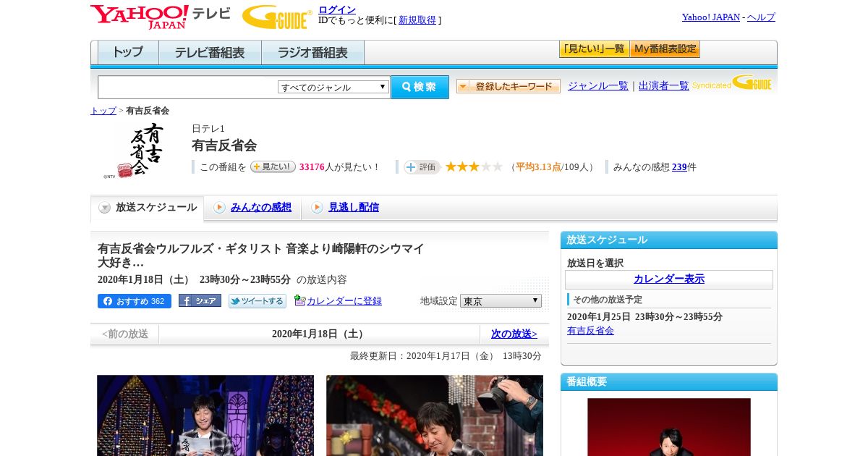Open the ジャンル一覧 link
The image size is (868, 456).
[598, 86]
